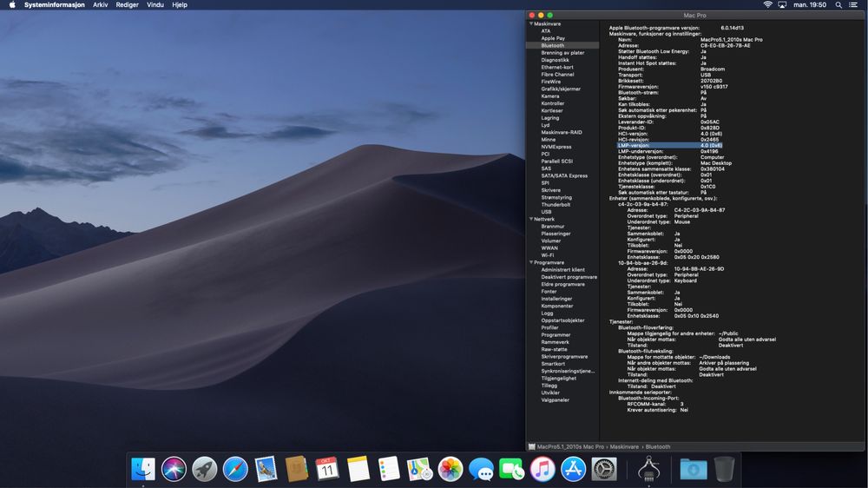Click the HCI-versjon row

[x=670, y=134]
